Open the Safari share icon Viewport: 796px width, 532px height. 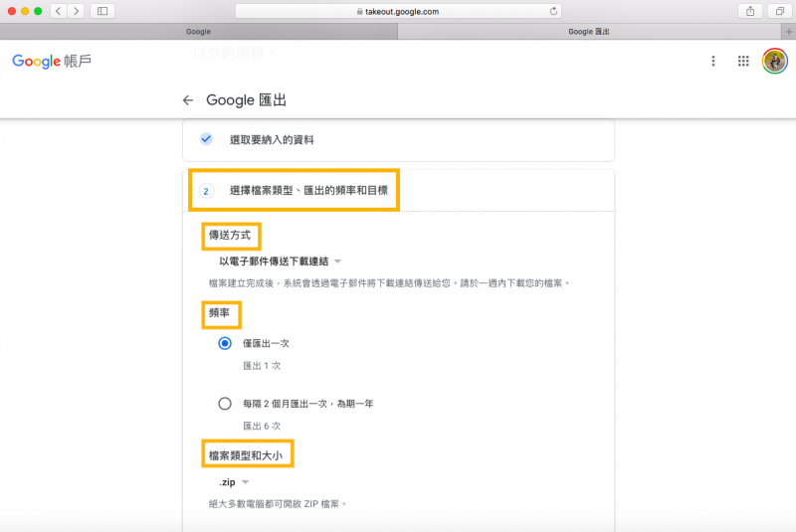(750, 11)
